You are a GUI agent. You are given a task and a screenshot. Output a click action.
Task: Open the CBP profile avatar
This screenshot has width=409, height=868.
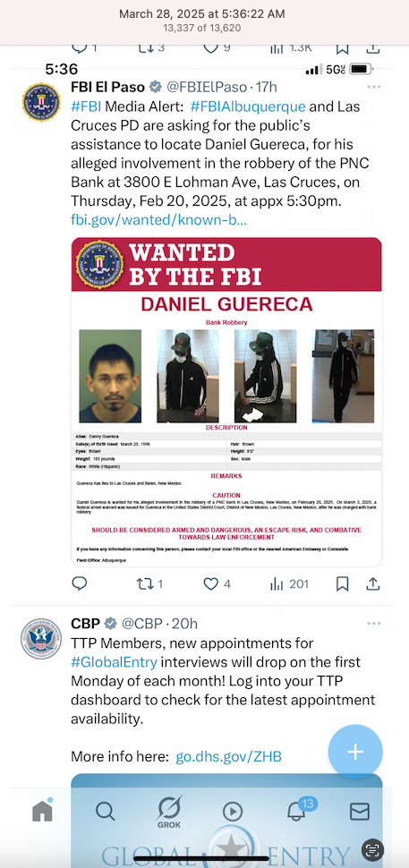pos(41,638)
